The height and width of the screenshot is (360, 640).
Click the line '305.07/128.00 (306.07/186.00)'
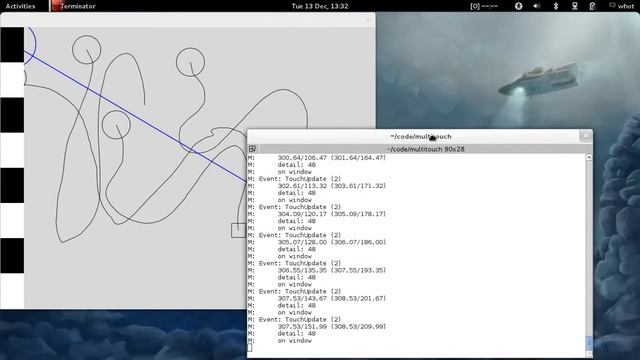click(331, 242)
